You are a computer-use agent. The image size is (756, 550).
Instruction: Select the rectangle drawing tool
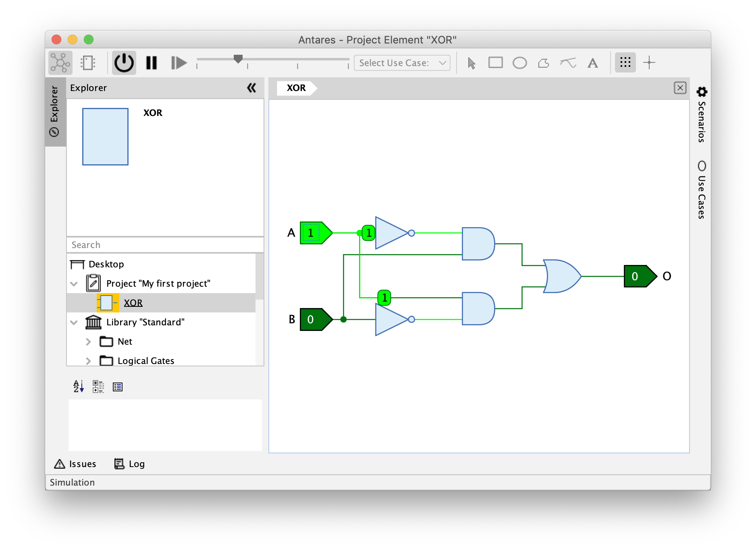tap(495, 63)
